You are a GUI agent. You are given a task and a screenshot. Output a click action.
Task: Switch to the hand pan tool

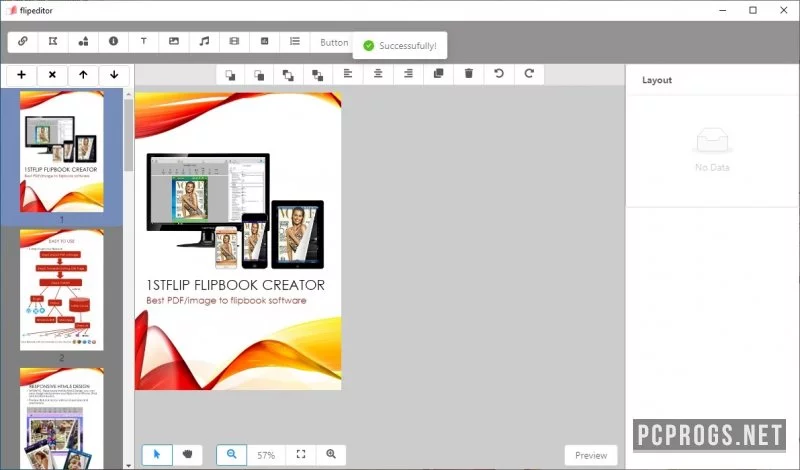[x=187, y=455]
